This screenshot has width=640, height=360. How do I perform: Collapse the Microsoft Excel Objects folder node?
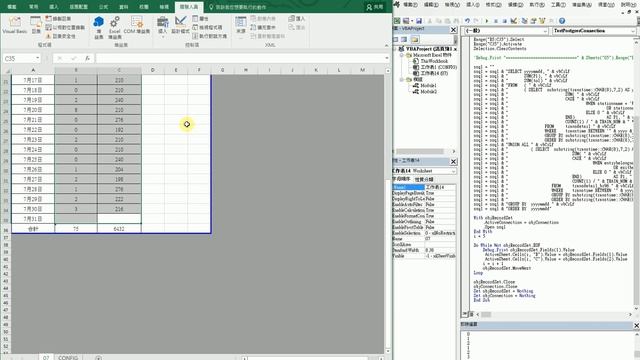[402, 55]
